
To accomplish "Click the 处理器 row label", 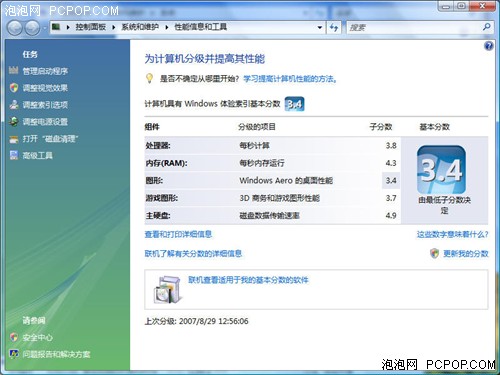I will click(x=158, y=146).
